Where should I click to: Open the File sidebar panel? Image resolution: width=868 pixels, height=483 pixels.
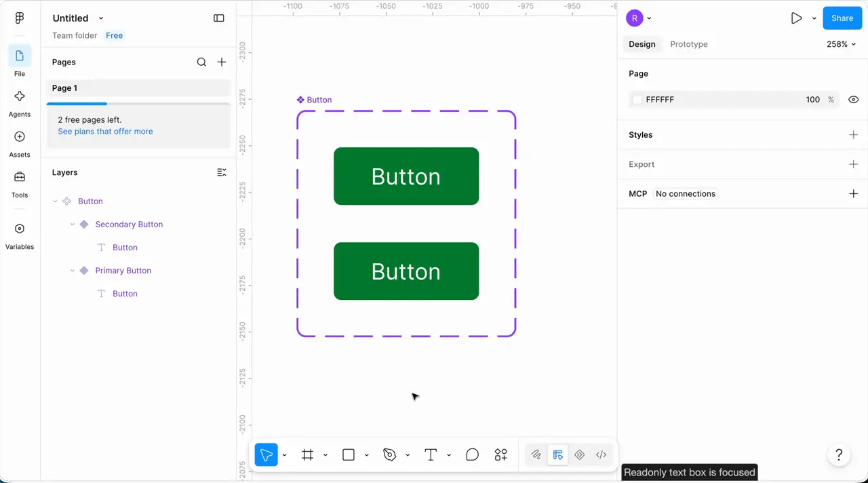pos(20,61)
